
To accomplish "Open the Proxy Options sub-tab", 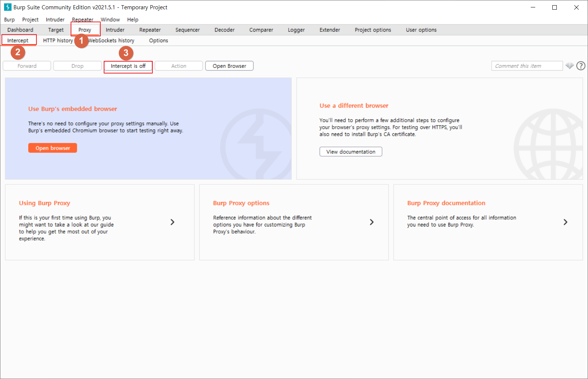I will [159, 40].
